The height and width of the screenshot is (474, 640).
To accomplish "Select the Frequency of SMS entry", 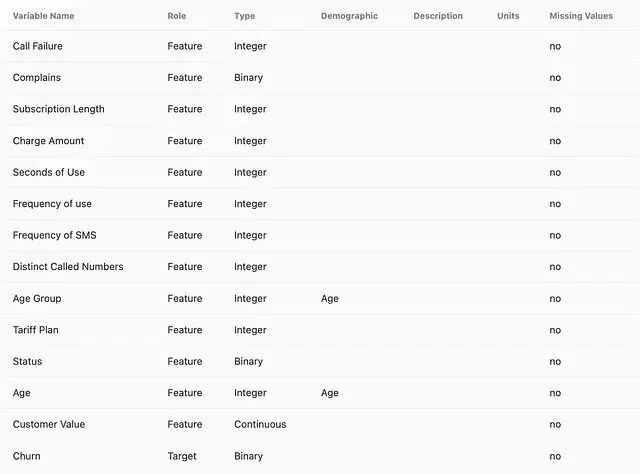I will [x=54, y=235].
